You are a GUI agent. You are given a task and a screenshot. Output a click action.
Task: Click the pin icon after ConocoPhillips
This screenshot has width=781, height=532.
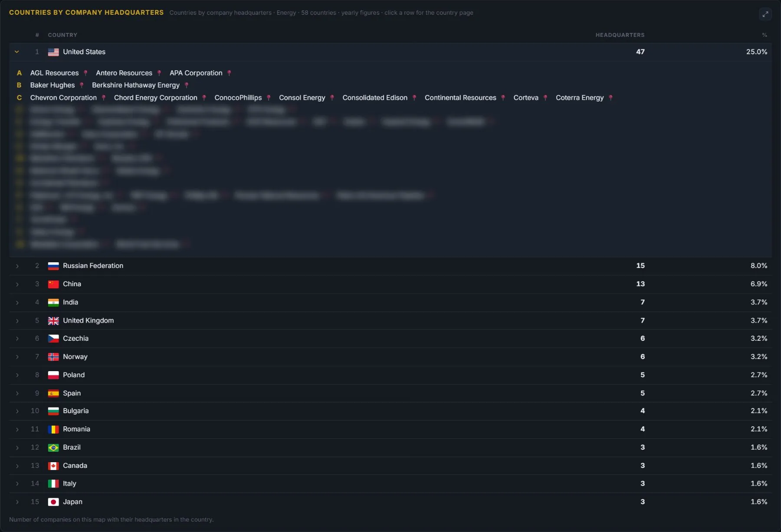tap(269, 98)
